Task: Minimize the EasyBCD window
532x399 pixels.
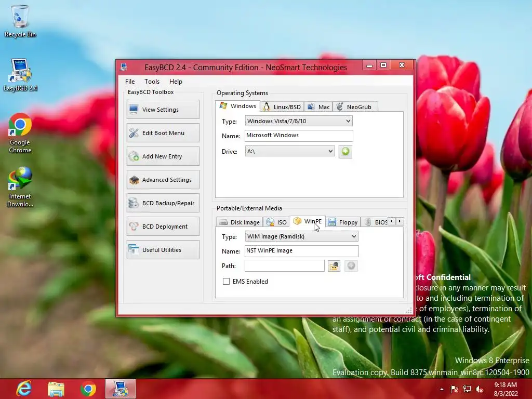Action: tap(369, 65)
